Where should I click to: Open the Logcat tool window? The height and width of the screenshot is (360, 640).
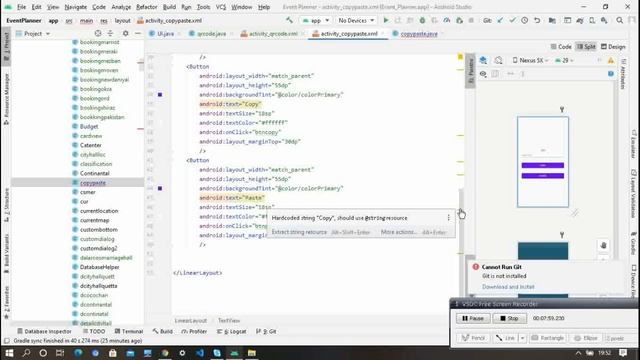231,331
